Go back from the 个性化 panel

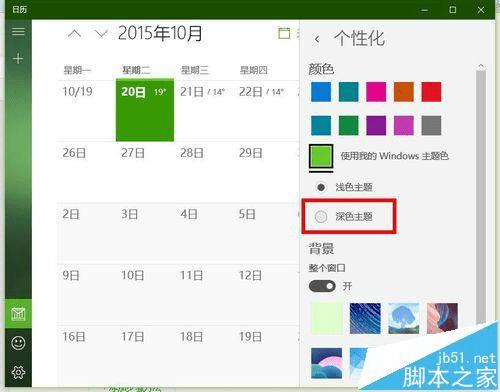(x=317, y=39)
